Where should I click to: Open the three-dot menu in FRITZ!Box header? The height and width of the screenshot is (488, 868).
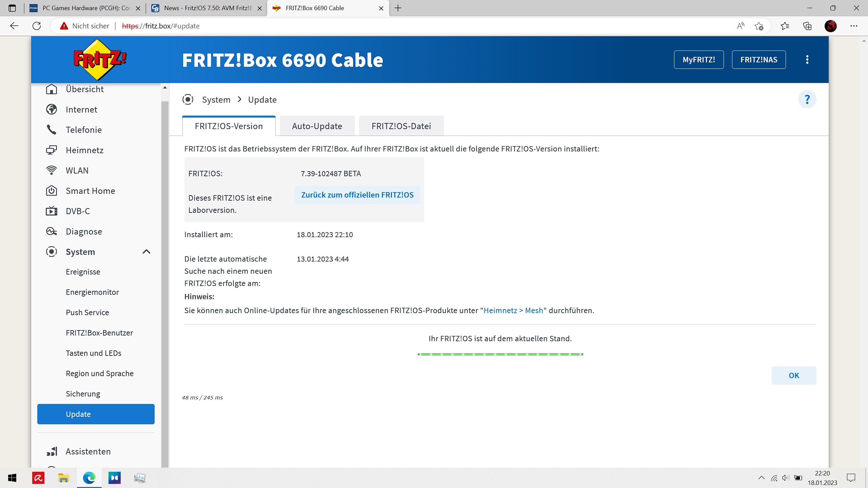click(807, 60)
